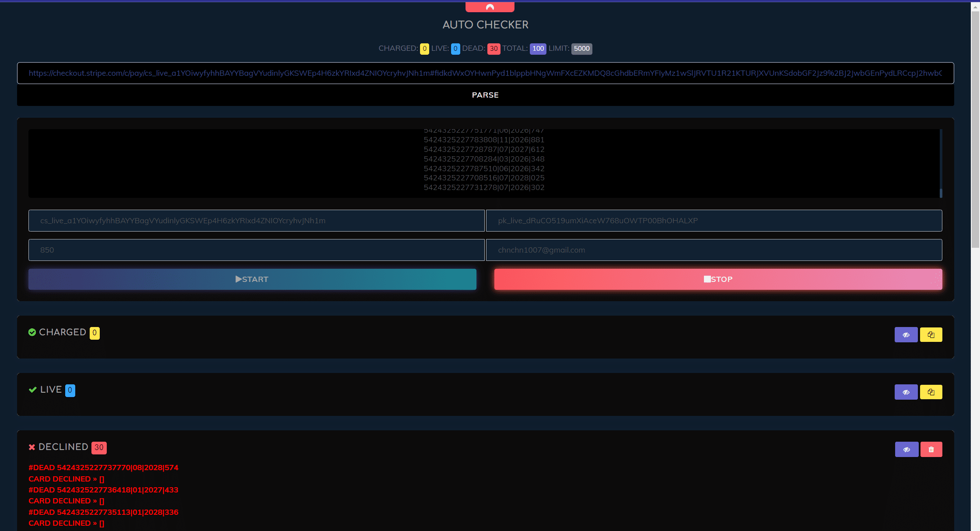
Task: Click the green CHARGED check-circle icon
Action: pyautogui.click(x=32, y=332)
